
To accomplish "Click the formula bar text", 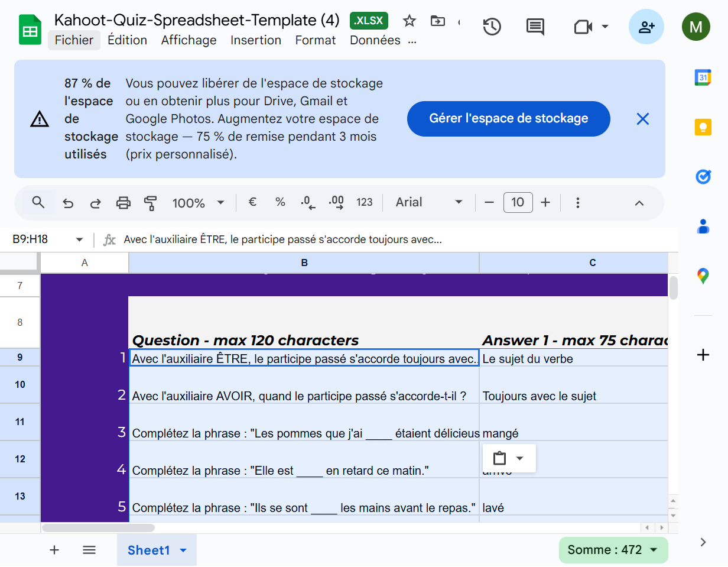I will [x=282, y=239].
